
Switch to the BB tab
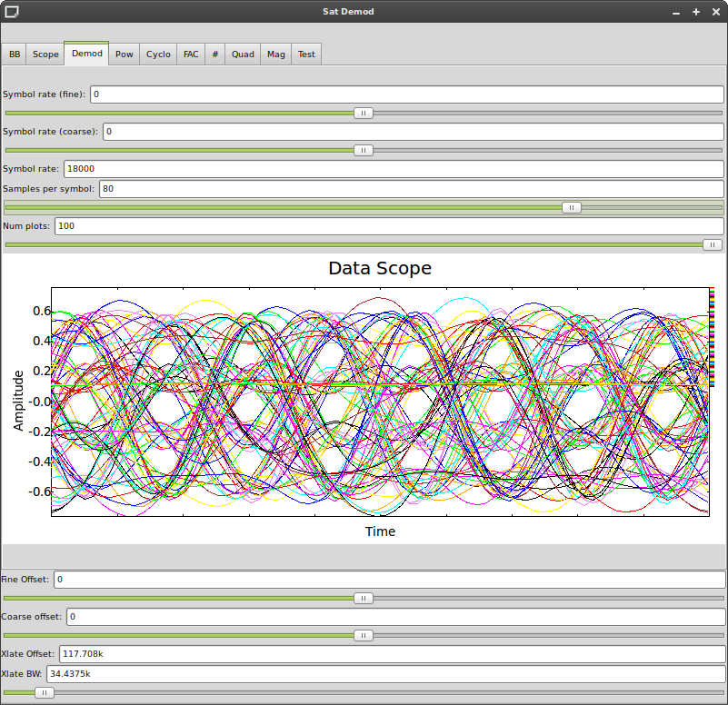pos(15,55)
